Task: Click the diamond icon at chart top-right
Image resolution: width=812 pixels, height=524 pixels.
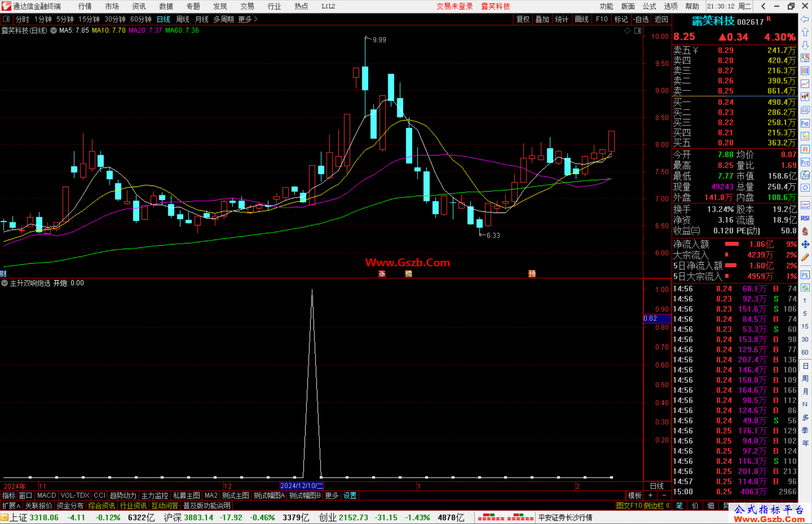Action: pos(627,30)
